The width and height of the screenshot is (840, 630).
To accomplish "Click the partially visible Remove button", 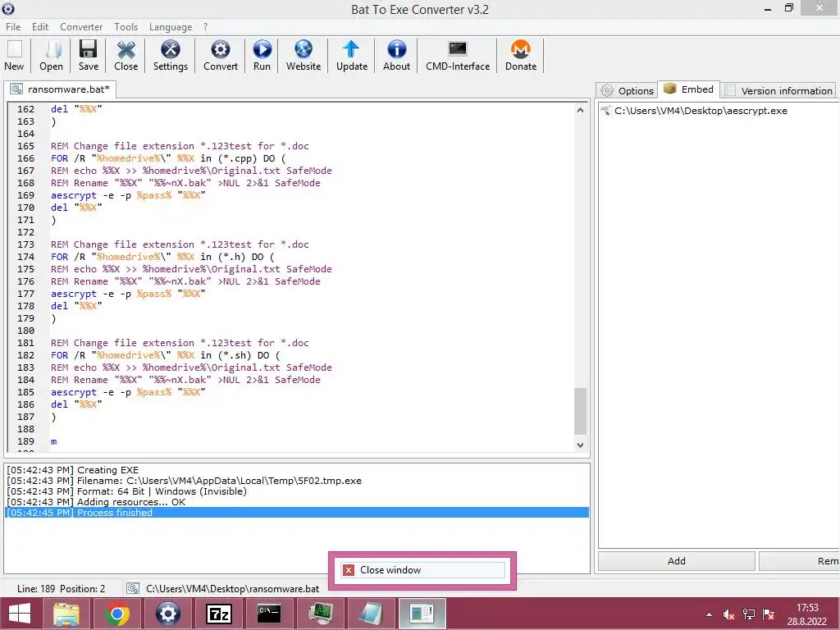I will [x=799, y=561].
